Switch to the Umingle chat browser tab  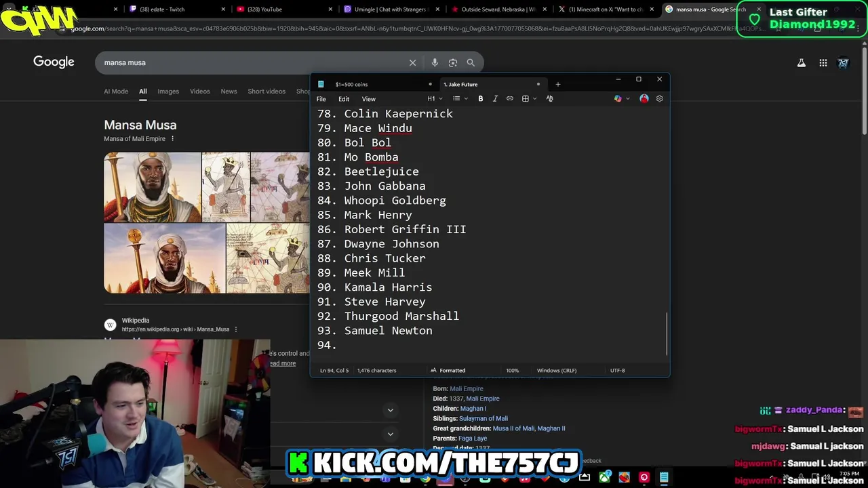(391, 9)
